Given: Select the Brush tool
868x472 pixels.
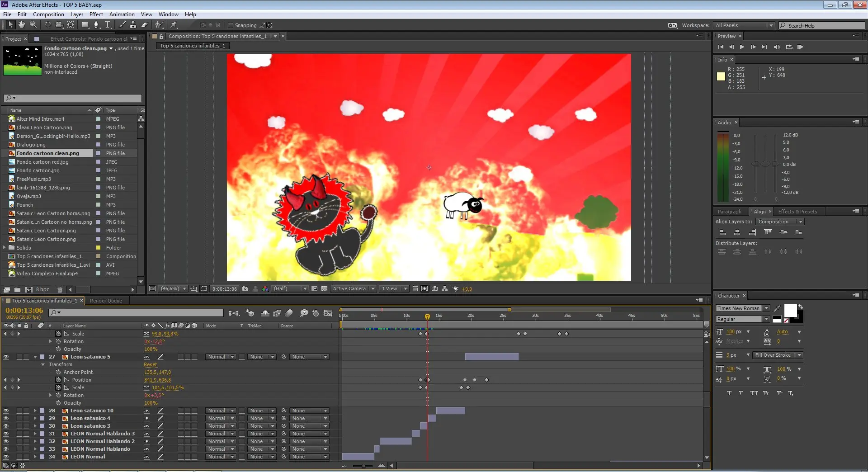Looking at the screenshot, I should coord(122,25).
